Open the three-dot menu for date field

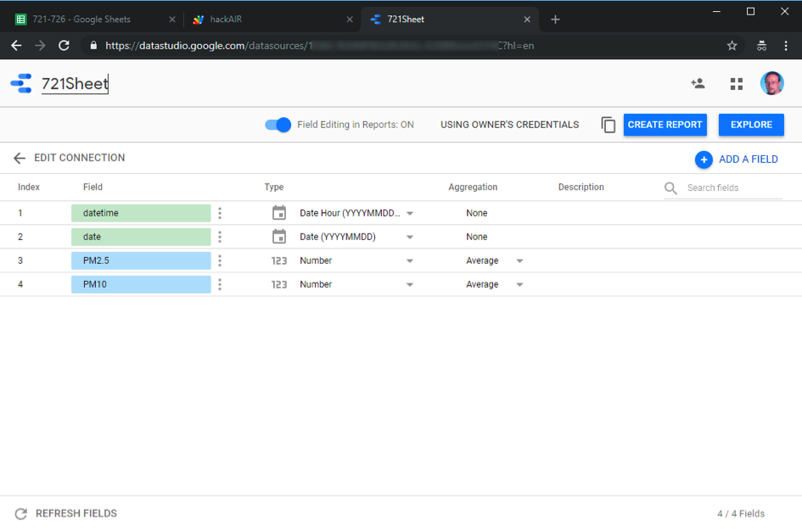click(220, 237)
